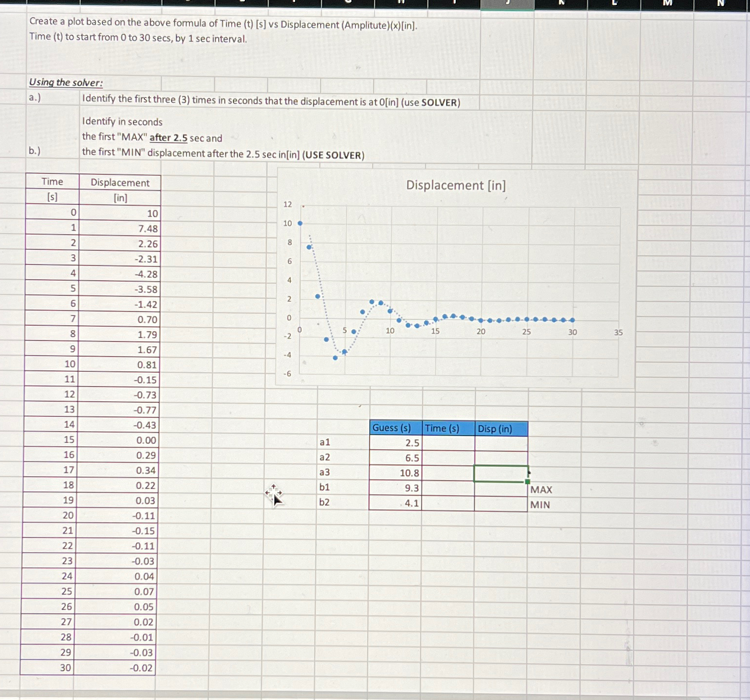Viewport: 750px width, 700px height.
Task: Select displacement cell showing 1.79
Action: coord(119,335)
